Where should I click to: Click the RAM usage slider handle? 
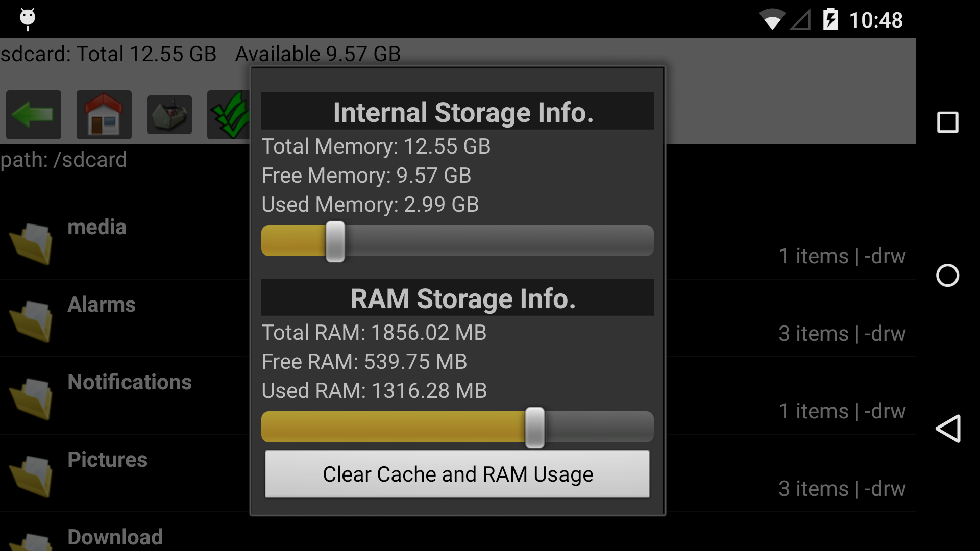(534, 427)
